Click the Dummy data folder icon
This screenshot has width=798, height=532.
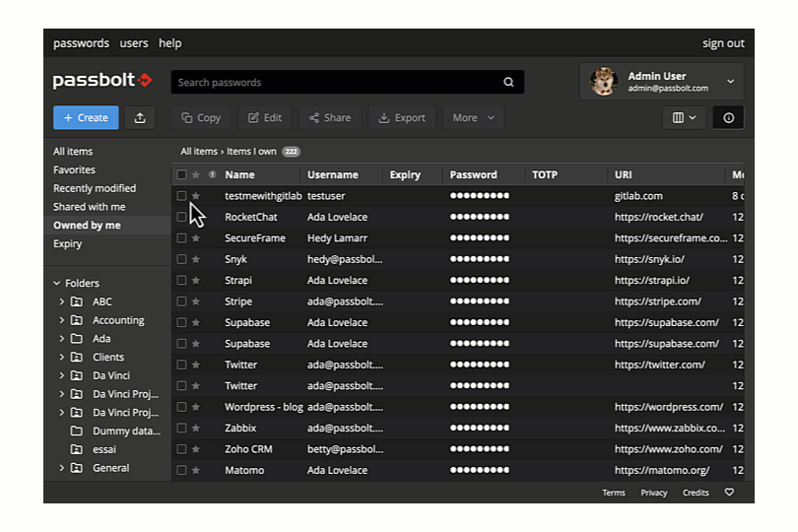pyautogui.click(x=76, y=432)
